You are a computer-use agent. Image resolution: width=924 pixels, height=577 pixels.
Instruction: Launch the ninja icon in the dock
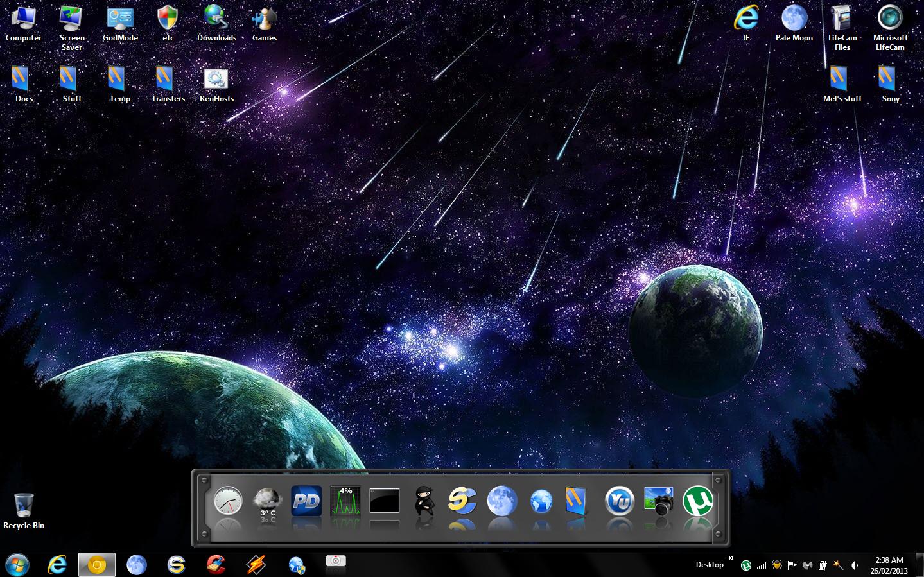[424, 501]
